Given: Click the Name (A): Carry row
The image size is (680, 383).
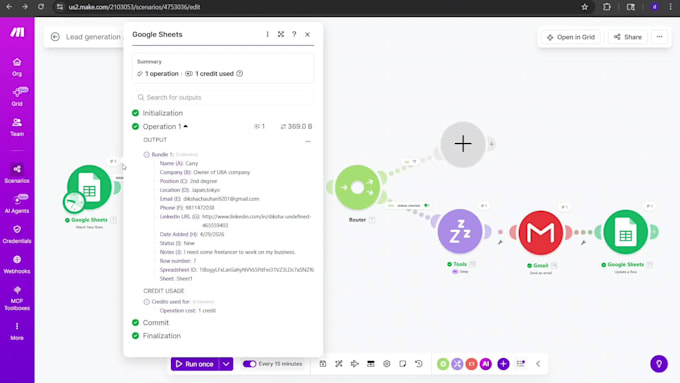Looking at the screenshot, I should [179, 164].
